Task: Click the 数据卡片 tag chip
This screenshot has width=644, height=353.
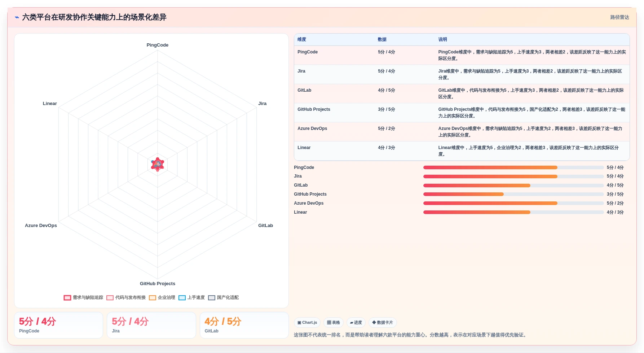Action: coord(383,323)
